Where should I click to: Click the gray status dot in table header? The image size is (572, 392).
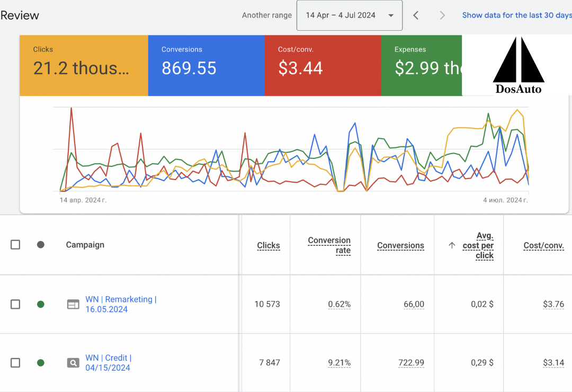pos(41,245)
